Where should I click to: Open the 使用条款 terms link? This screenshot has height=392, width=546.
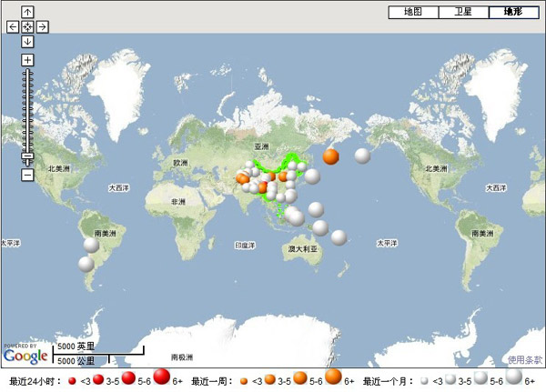525,359
